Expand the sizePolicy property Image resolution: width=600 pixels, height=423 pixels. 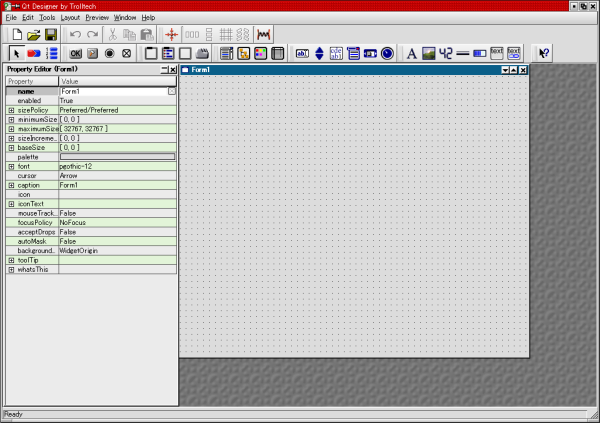click(x=11, y=111)
